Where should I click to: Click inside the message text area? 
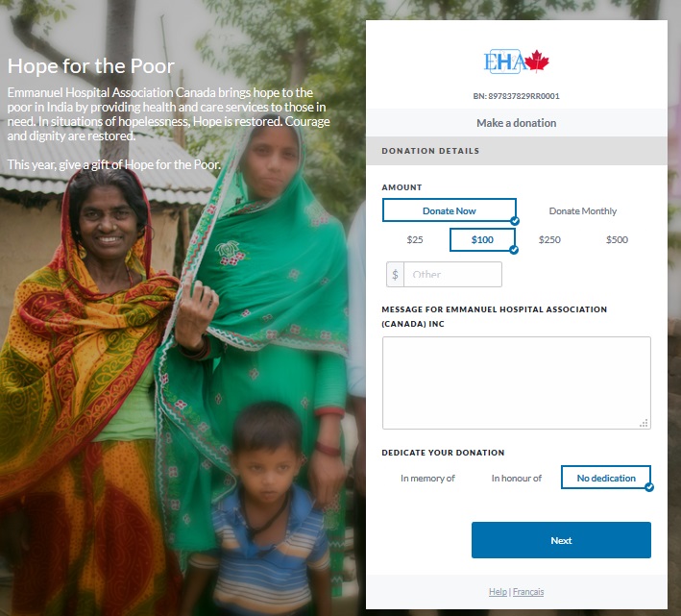517,383
